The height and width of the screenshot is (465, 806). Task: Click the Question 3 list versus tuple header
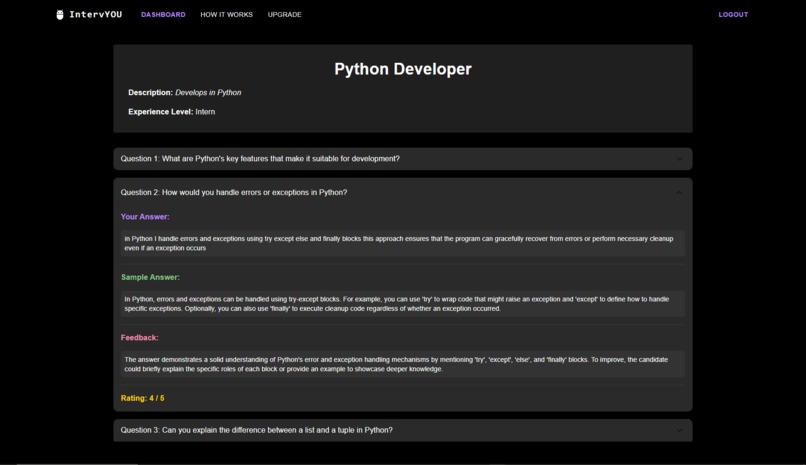(x=402, y=430)
